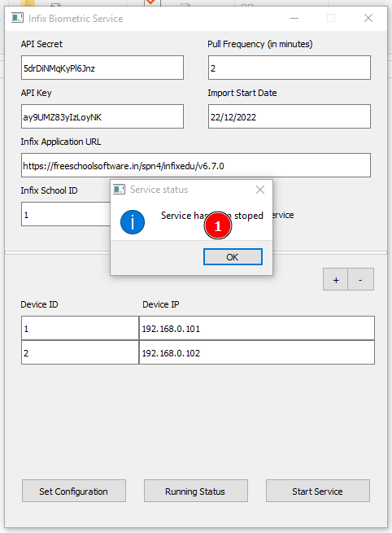Click the Device IP column label
The height and width of the screenshot is (533, 392).
tap(161, 304)
